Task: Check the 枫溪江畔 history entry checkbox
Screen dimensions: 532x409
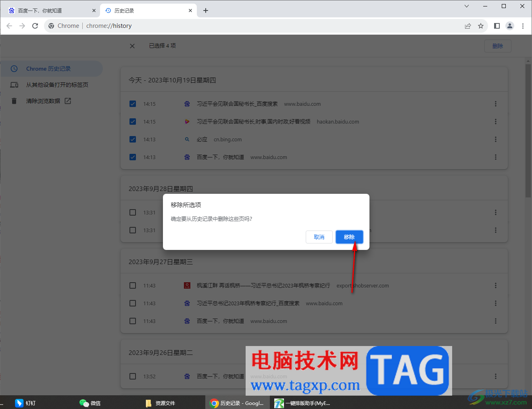Action: click(x=133, y=285)
